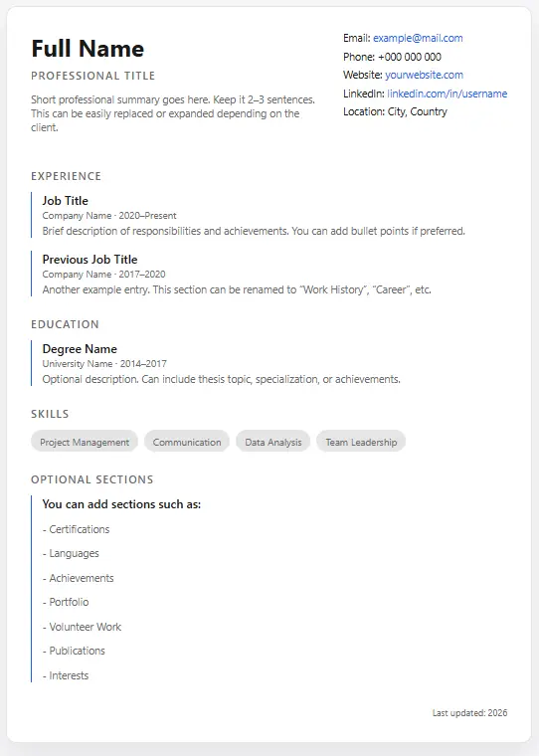The width and height of the screenshot is (539, 756).
Task: Click the short professional summary paragraph
Action: pos(173,113)
